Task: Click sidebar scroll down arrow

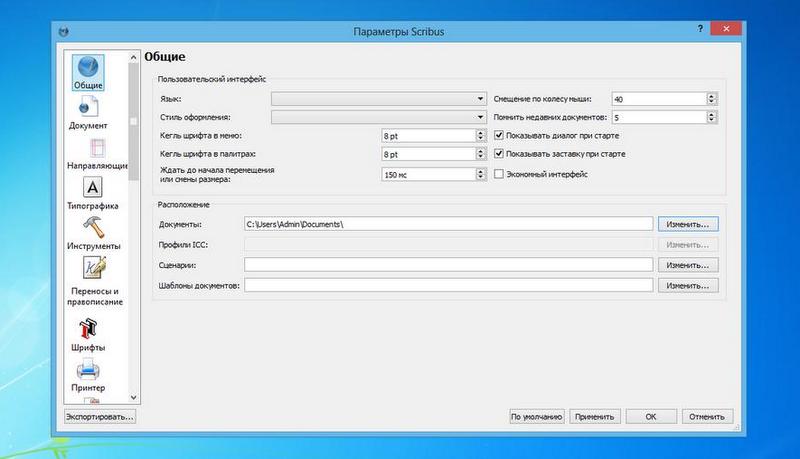Action: coord(134,397)
